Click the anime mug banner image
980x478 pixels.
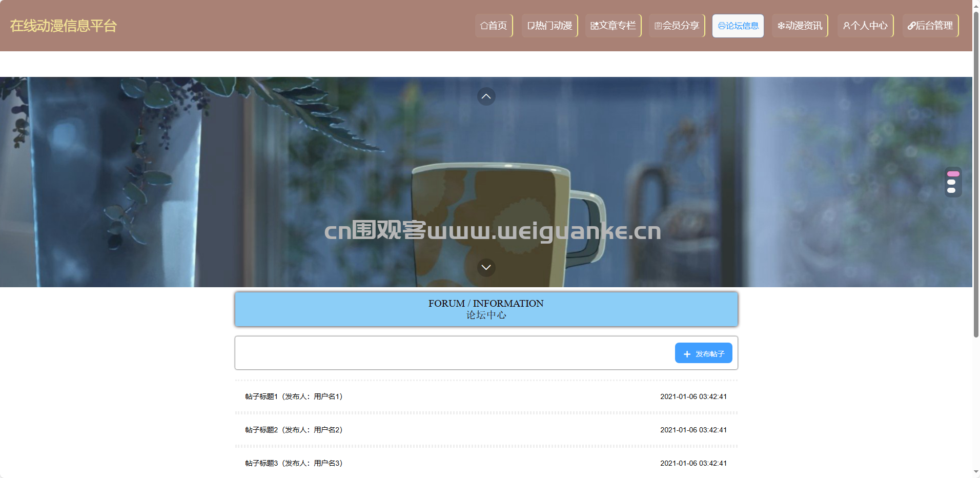pos(486,182)
